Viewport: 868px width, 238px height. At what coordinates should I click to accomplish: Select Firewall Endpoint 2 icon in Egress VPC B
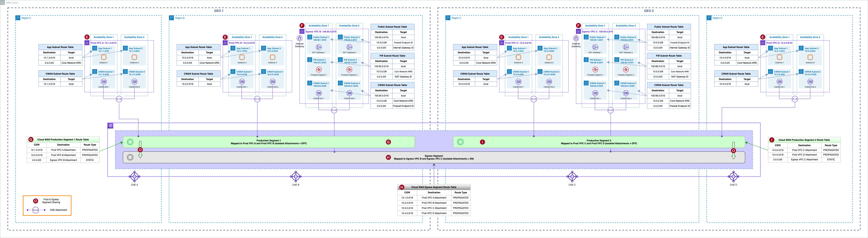(x=349, y=70)
